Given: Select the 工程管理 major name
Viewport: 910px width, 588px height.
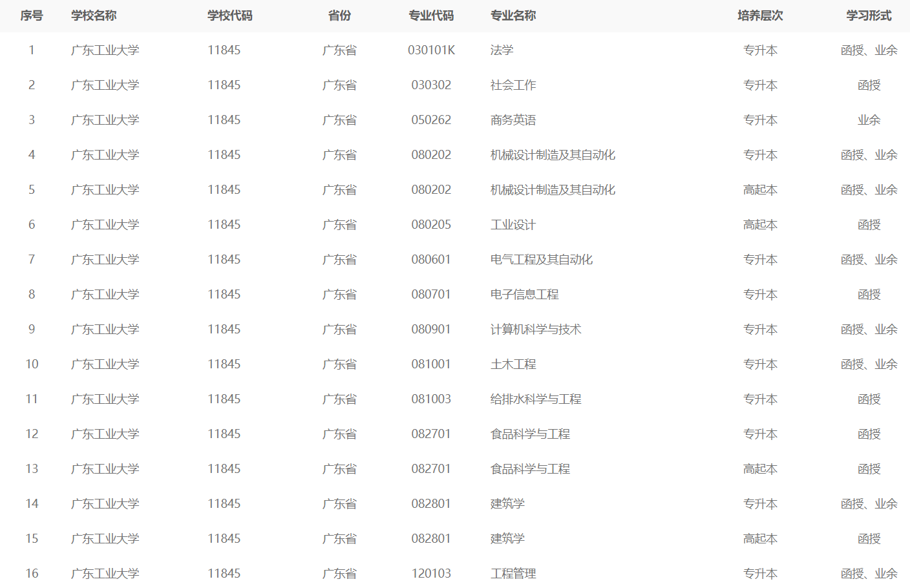Looking at the screenshot, I should 513,574.
